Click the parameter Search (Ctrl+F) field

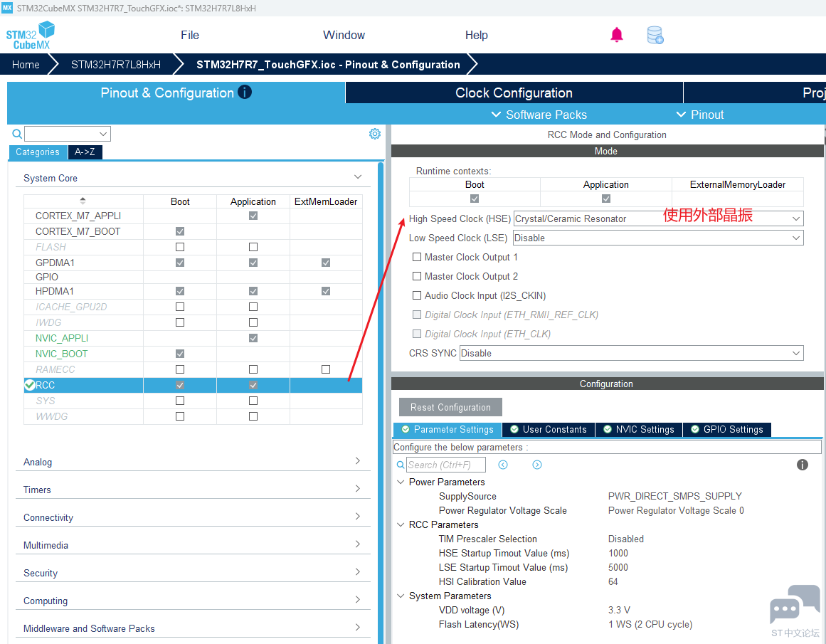[x=445, y=465]
